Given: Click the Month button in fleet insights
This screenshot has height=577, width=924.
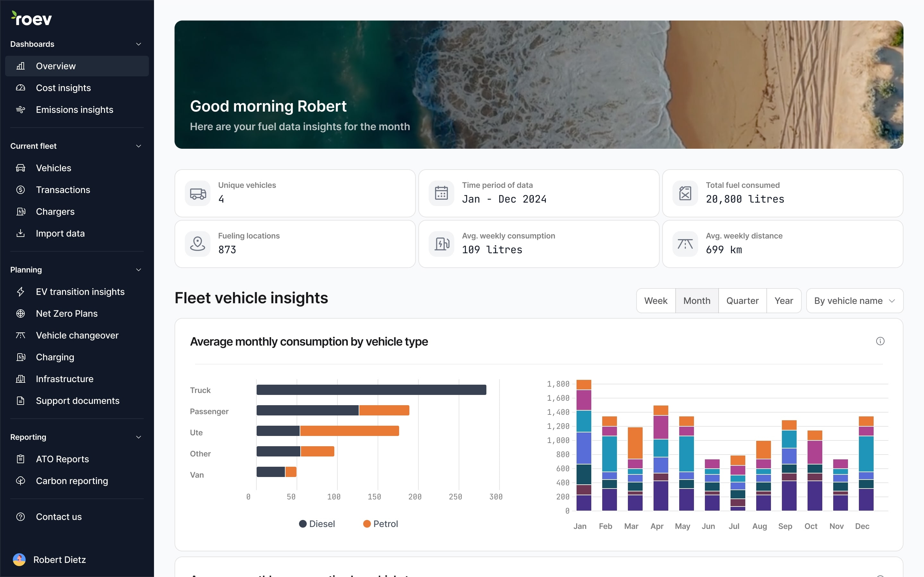Looking at the screenshot, I should (x=697, y=300).
